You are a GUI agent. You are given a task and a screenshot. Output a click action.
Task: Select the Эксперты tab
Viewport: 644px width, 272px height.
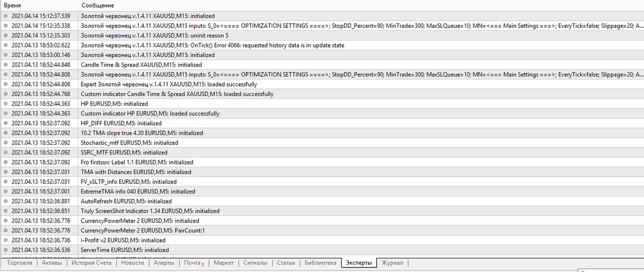point(359,262)
